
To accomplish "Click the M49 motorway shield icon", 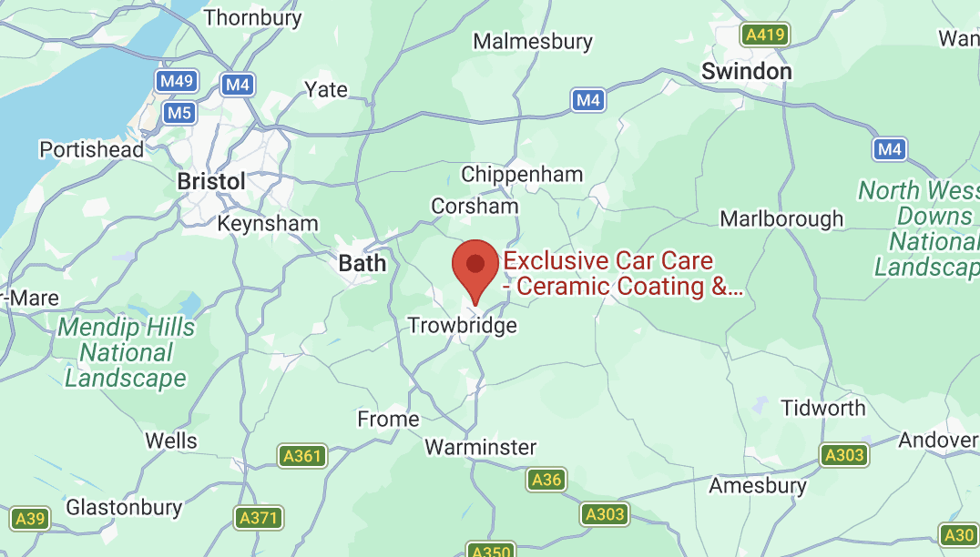I will (x=177, y=81).
